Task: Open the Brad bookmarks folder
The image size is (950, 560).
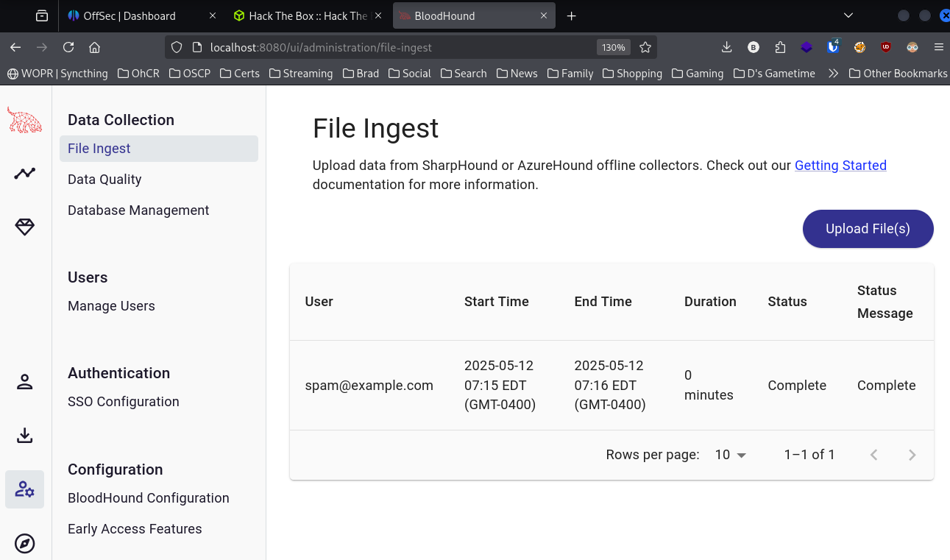Action: coord(361,74)
